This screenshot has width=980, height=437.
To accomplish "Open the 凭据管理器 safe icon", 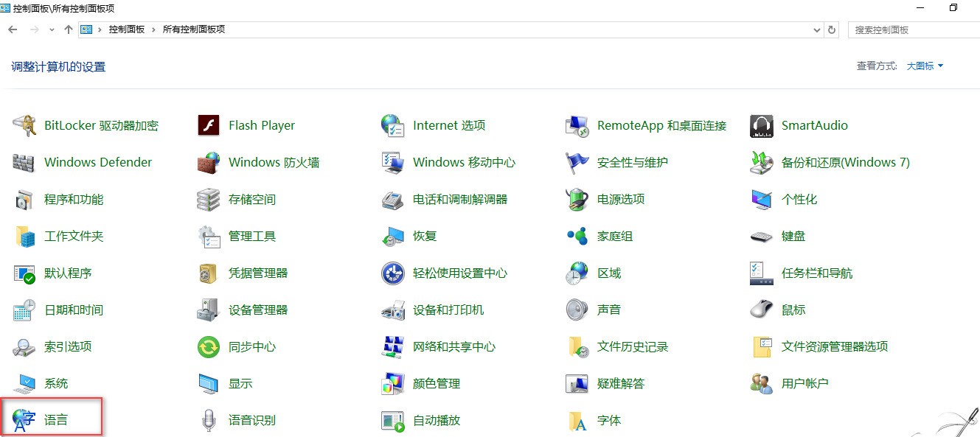I will coord(209,273).
